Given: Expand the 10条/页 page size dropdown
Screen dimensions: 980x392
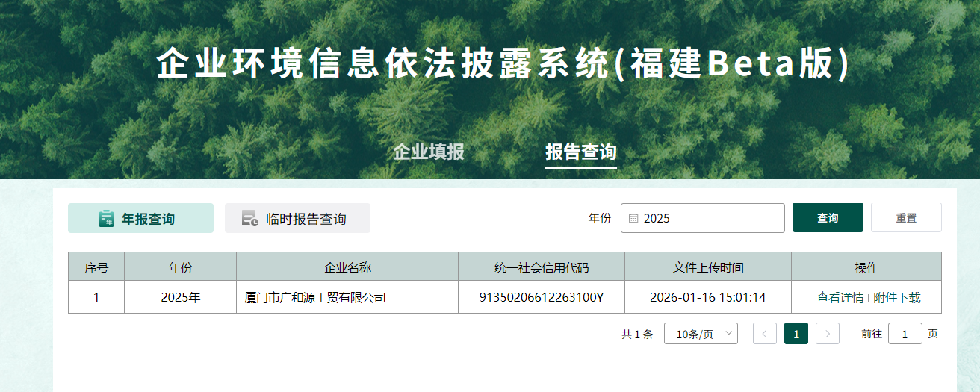Looking at the screenshot, I should coord(701,334).
